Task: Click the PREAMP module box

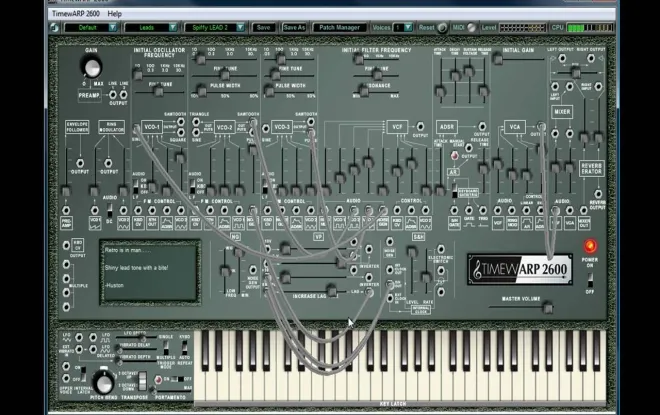Action: (x=89, y=95)
